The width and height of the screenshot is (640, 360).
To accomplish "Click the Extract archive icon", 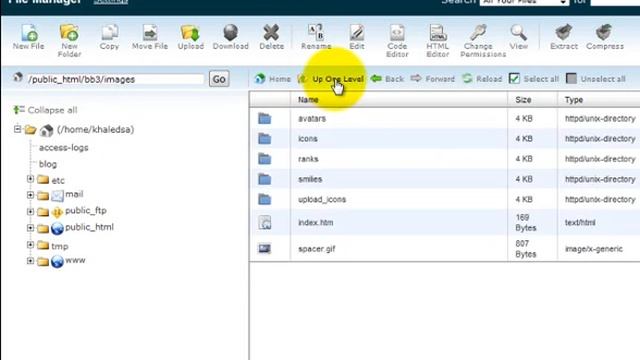I will tap(564, 33).
